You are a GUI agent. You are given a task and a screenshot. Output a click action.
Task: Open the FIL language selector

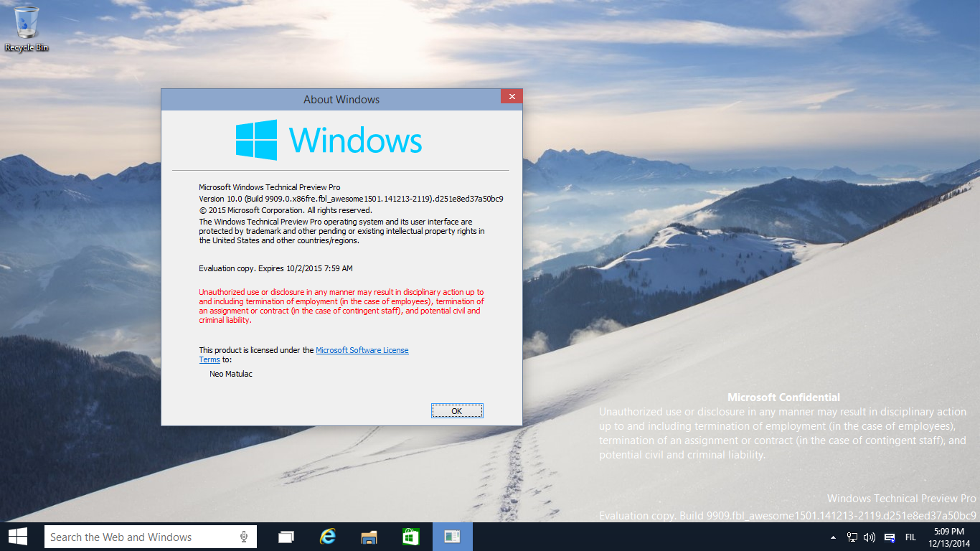(x=910, y=536)
